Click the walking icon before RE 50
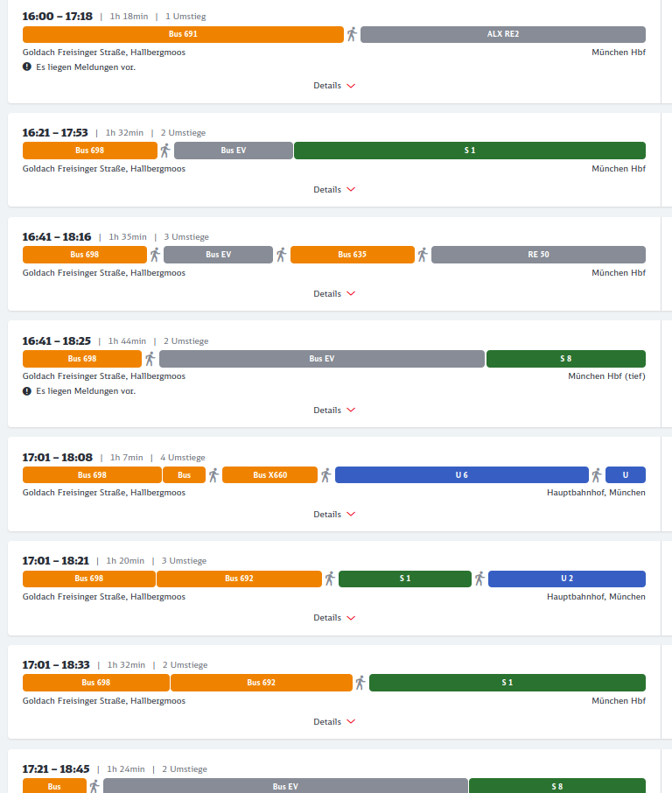The height and width of the screenshot is (793, 672). (423, 255)
